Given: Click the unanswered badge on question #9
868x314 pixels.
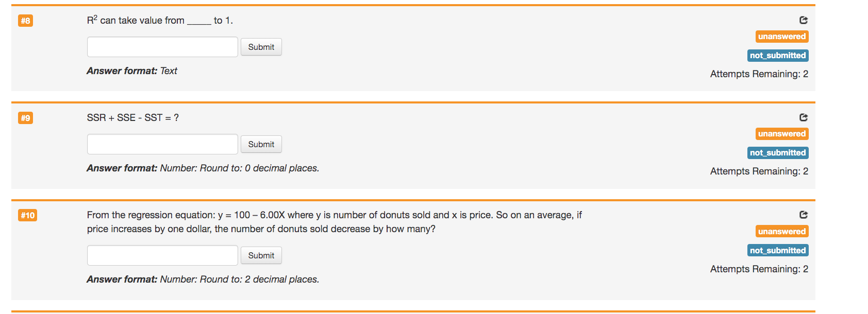Looking at the screenshot, I should coord(781,133).
